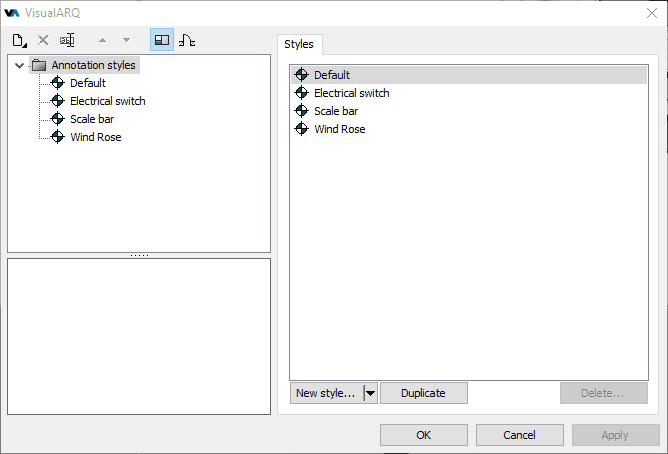Click the Wind Rose crosshair icon in tree
668x454 pixels.
coord(58,137)
